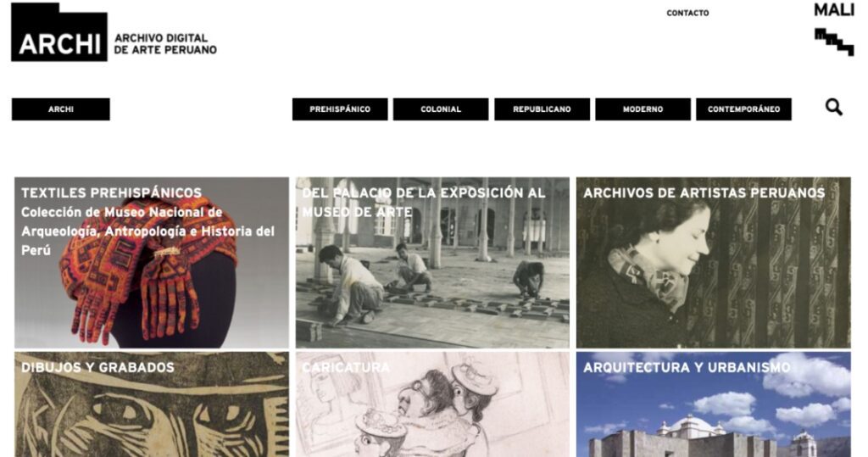
Task: Click the MALI text logo
Action: (x=834, y=10)
